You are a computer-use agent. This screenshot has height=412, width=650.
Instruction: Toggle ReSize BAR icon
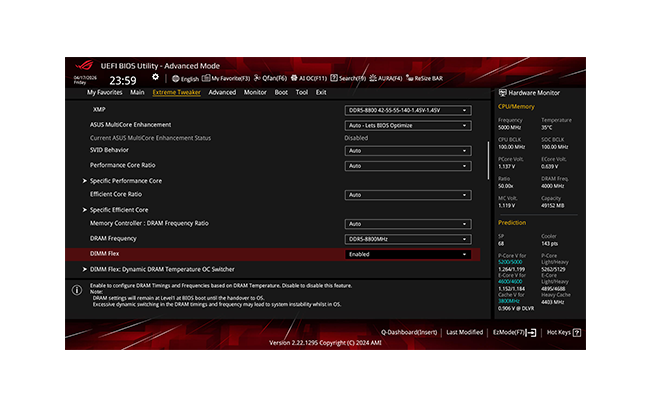coord(410,78)
